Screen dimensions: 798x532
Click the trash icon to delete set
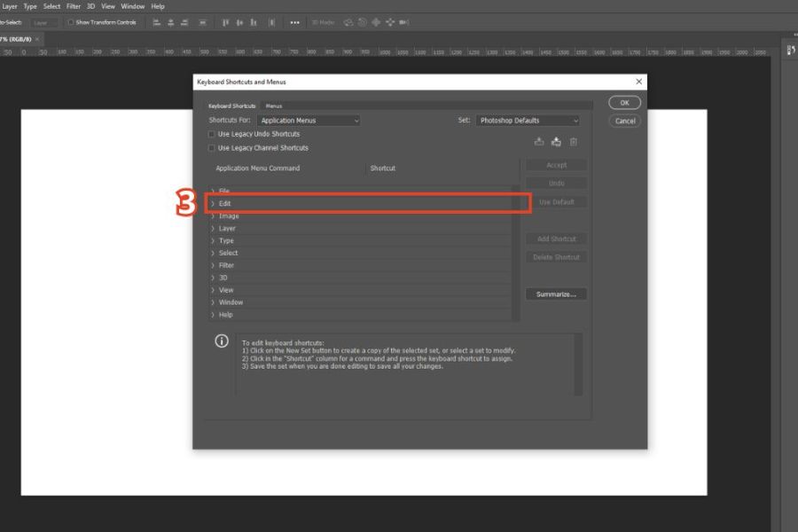(574, 142)
